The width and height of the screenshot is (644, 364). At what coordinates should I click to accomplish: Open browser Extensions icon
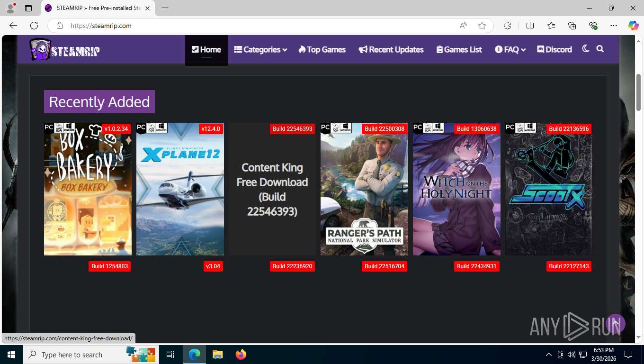(508, 26)
